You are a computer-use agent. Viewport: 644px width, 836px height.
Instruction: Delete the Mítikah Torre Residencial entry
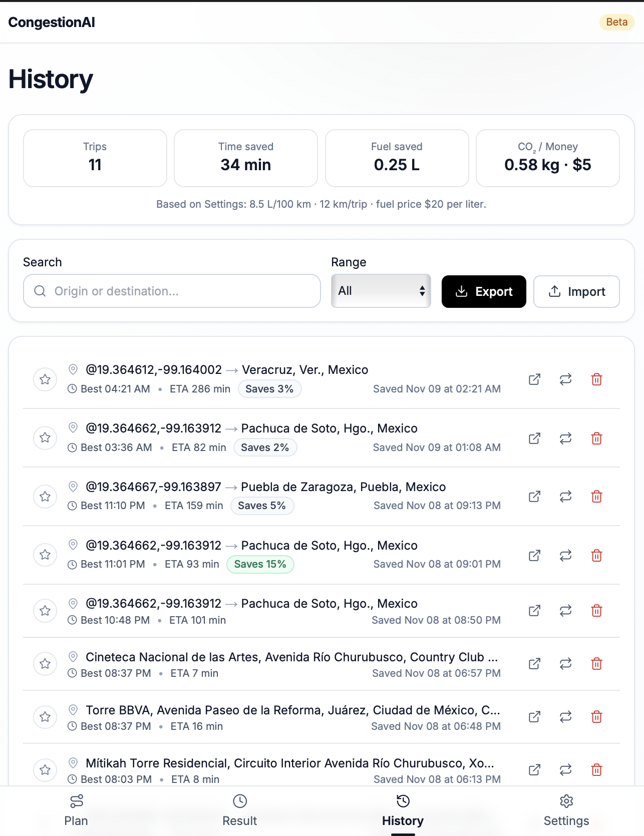(596, 770)
